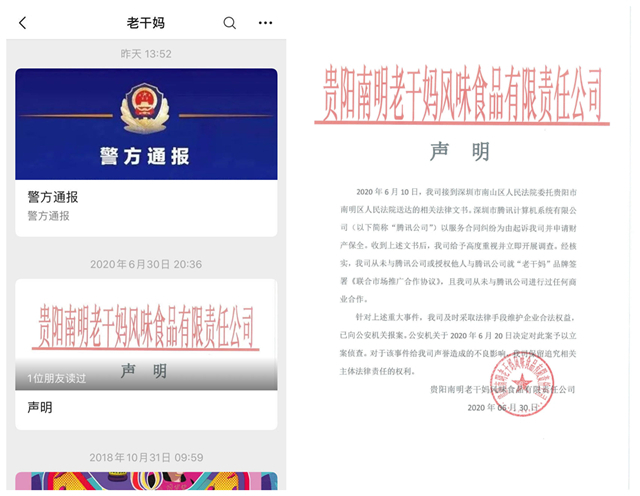This screenshot has width=640, height=496.
Task: Open the 警方通报 article title
Action: (53, 197)
